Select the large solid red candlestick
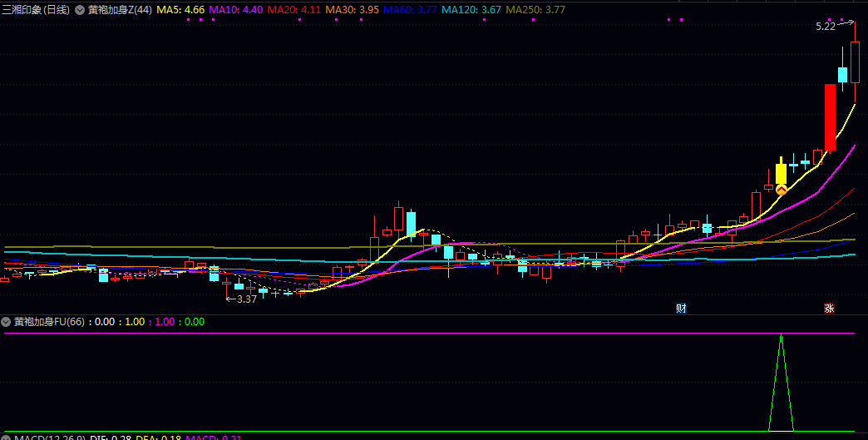868x440 pixels. click(x=830, y=117)
